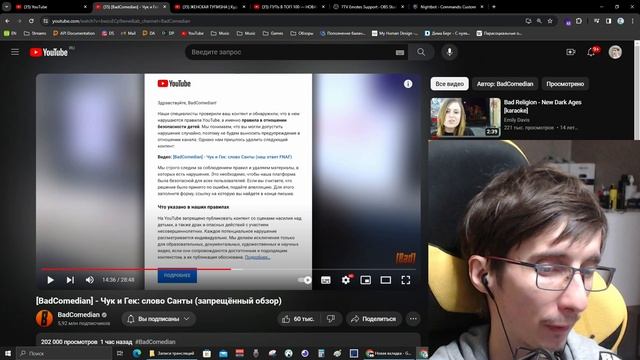Image resolution: width=640 pixels, height=360 pixels.
Task: Open more actions three-dot menu
Action: (413, 319)
